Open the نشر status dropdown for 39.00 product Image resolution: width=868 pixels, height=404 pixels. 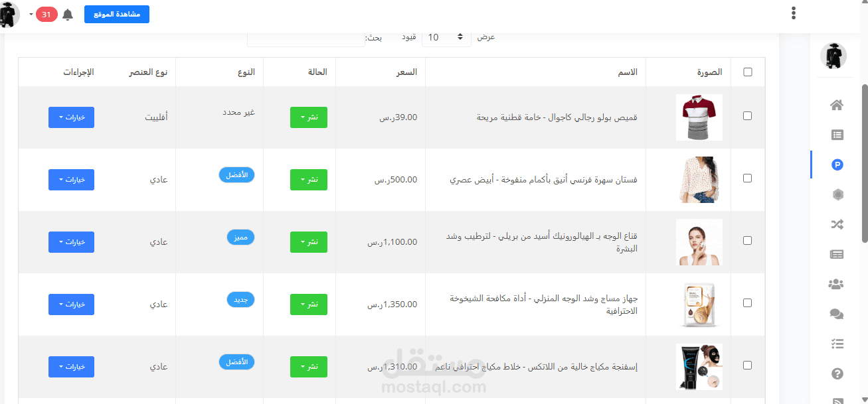pyautogui.click(x=309, y=117)
